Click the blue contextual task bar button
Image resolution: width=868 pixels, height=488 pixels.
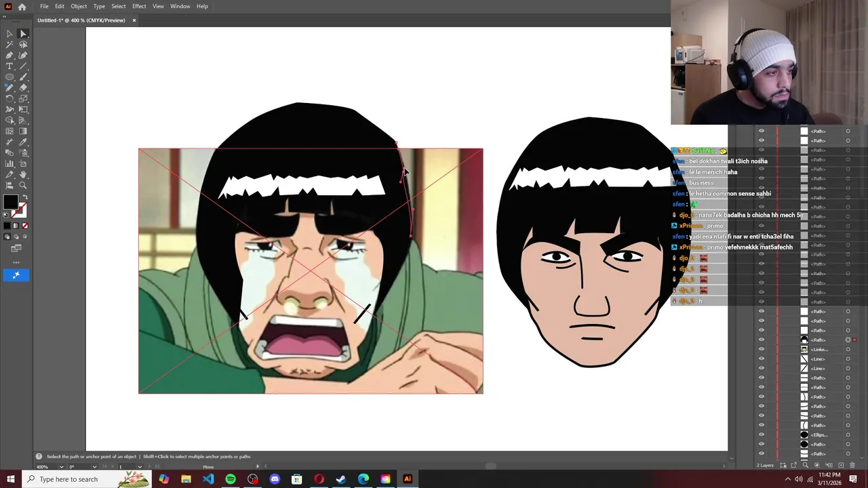[16, 274]
